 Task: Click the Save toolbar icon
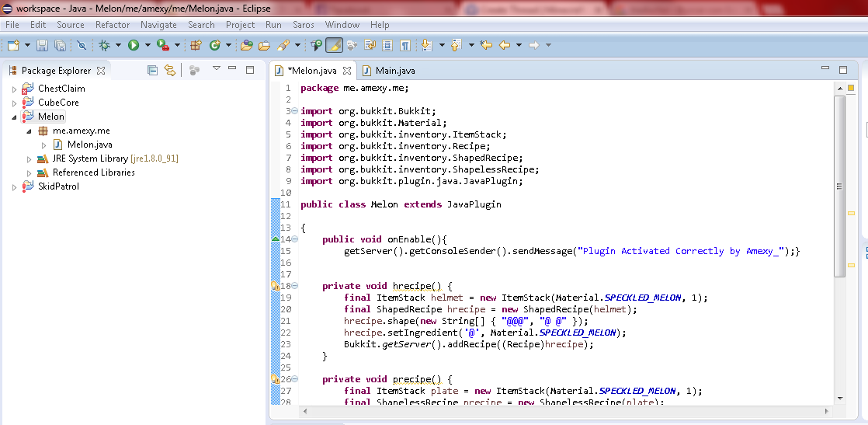pyautogui.click(x=42, y=46)
